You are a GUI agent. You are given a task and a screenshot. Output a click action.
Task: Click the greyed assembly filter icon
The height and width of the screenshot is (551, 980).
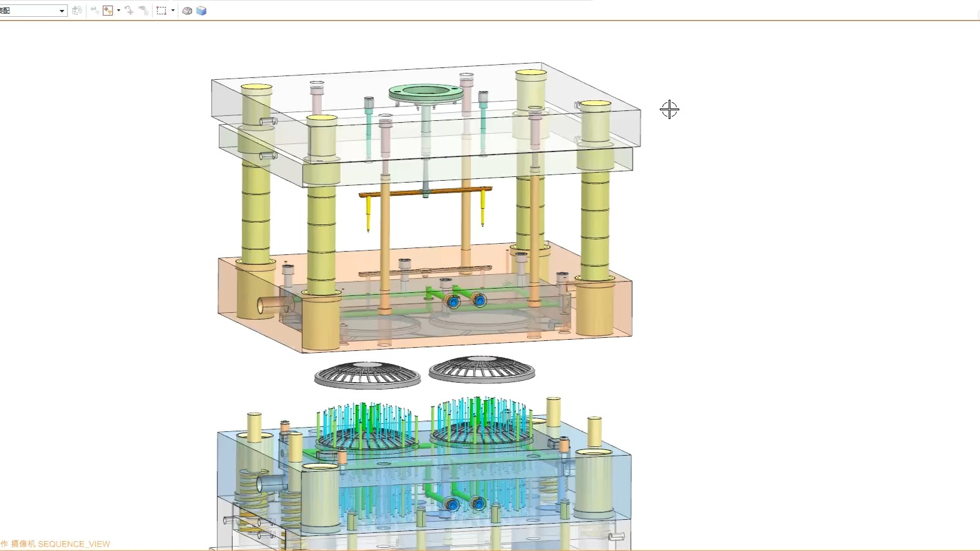click(77, 11)
